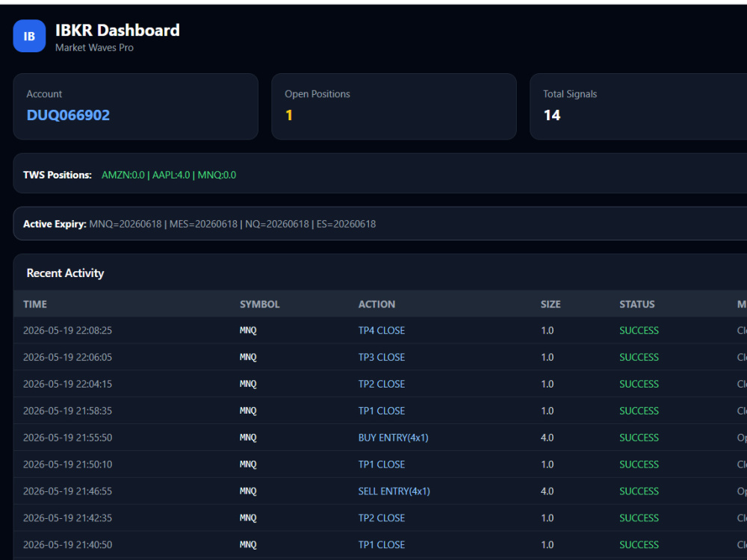Click MNQ symbol in TP3 CLOSE row
Screen dimensions: 747x560
point(248,357)
